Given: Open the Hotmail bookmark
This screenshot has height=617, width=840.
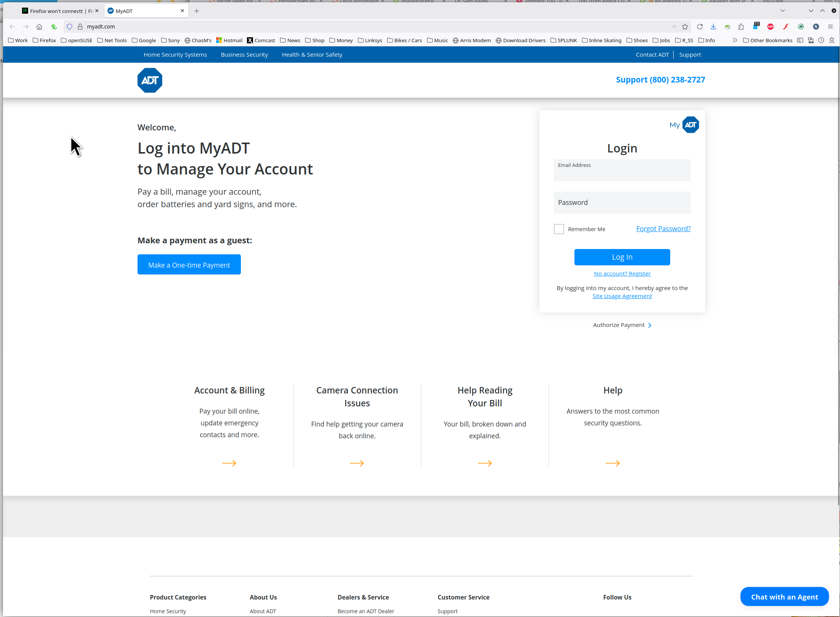Looking at the screenshot, I should tap(229, 40).
